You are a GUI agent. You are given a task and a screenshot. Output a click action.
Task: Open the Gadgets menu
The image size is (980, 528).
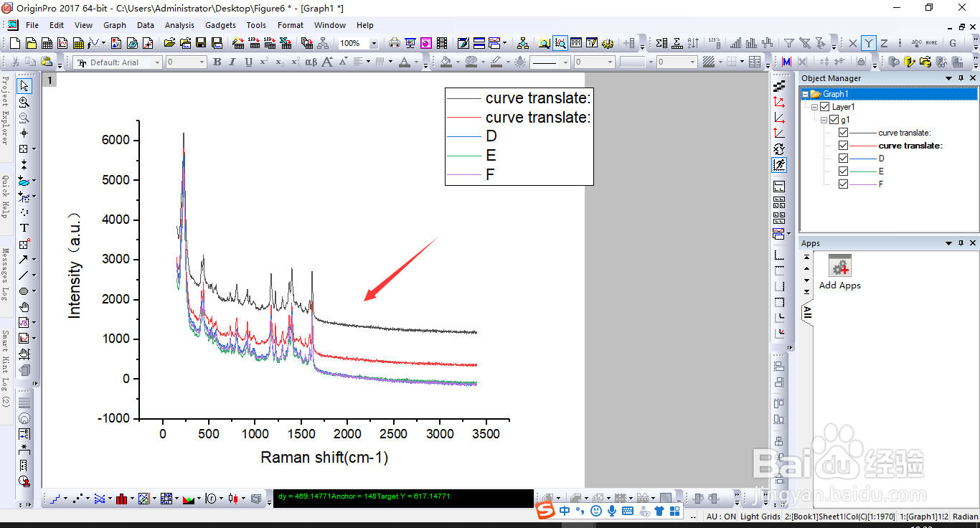click(220, 25)
